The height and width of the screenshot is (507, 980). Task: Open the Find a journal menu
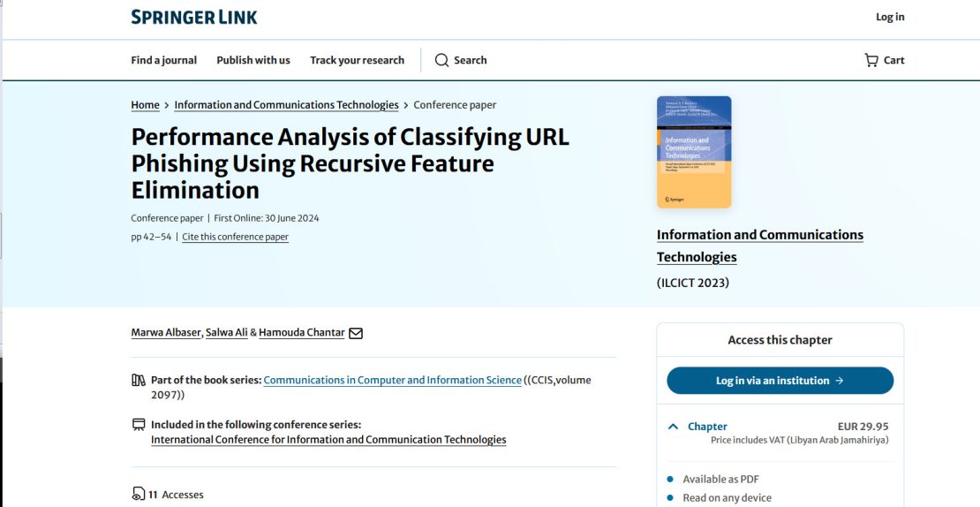tap(163, 60)
